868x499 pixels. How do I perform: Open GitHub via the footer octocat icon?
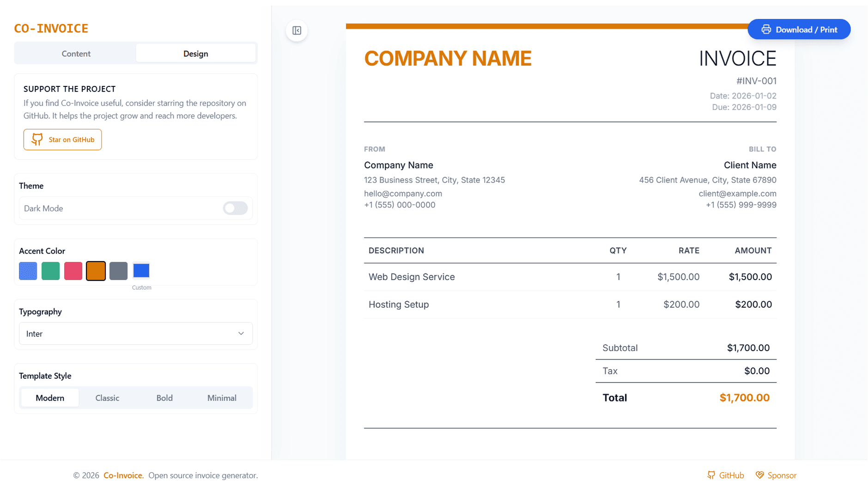click(711, 475)
